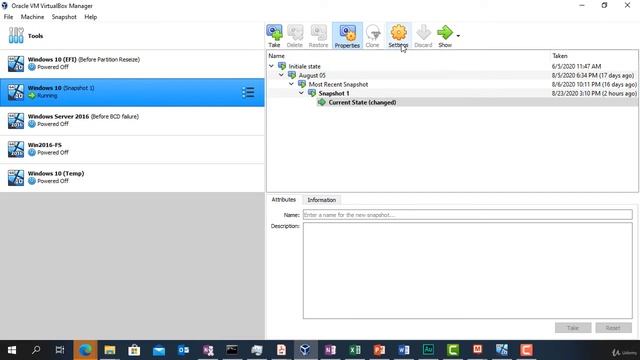Click the Reset button below description
Image resolution: width=640 pixels, height=360 pixels.
[613, 328]
